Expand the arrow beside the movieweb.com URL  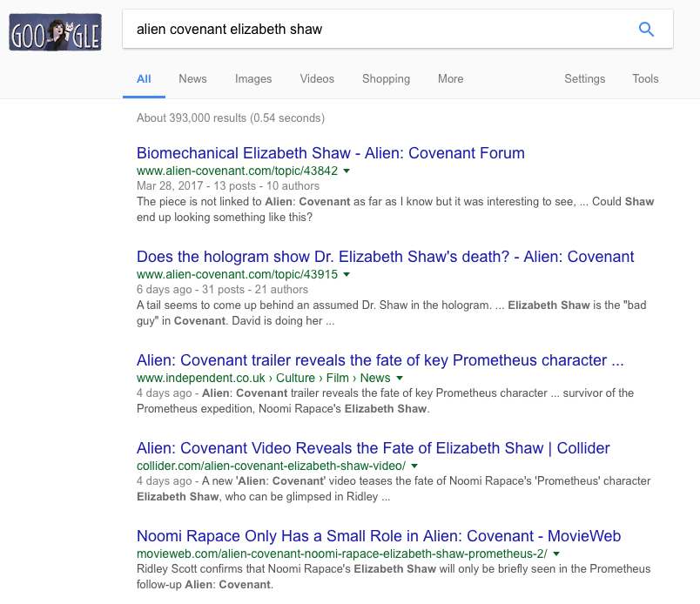(556, 554)
